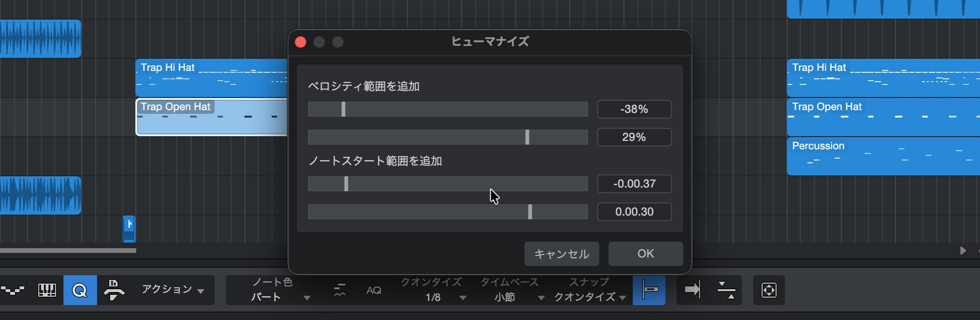980x320 pixels.
Task: Click the vertical arrows divider icon
Action: pyautogui.click(x=726, y=290)
